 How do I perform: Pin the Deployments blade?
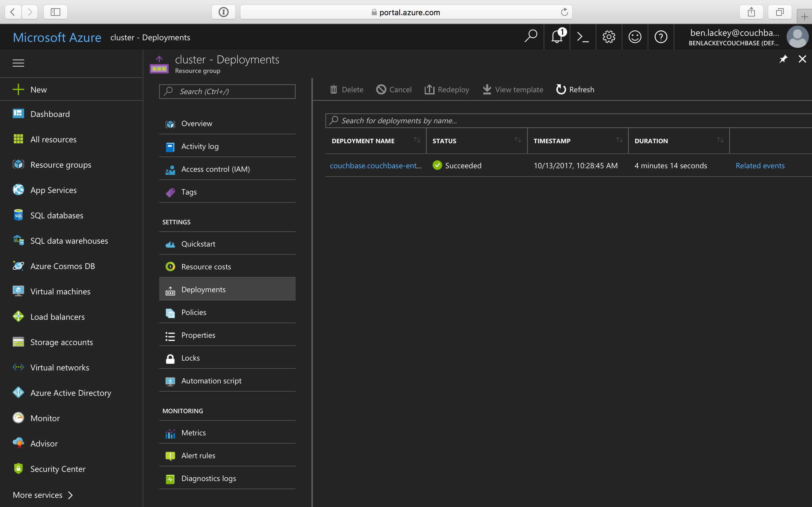click(x=783, y=59)
